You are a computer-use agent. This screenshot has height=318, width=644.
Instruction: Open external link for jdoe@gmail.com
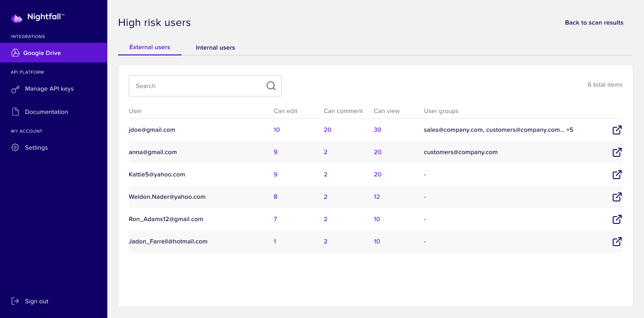(617, 130)
